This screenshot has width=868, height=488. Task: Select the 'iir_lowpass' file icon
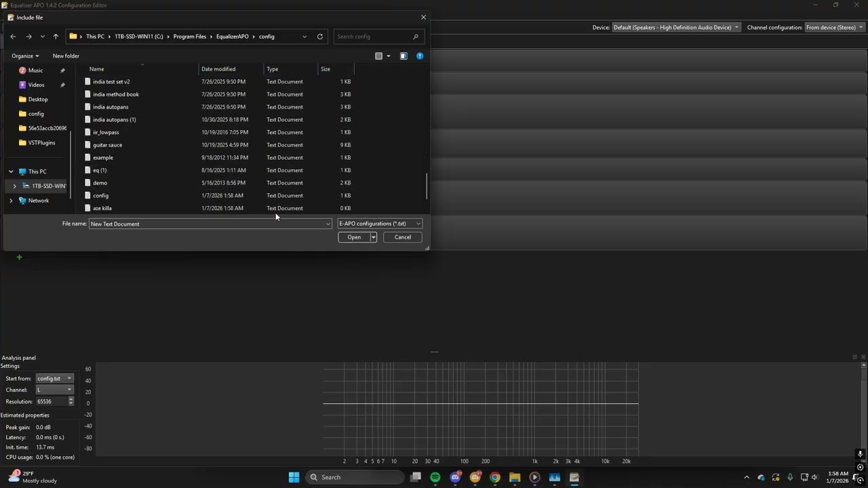pos(87,132)
